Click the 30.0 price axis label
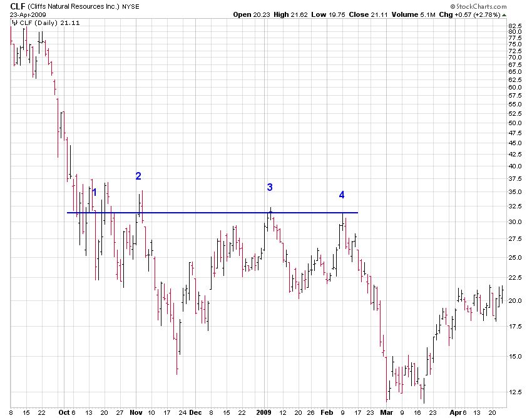532x418 pixels. [x=514, y=222]
